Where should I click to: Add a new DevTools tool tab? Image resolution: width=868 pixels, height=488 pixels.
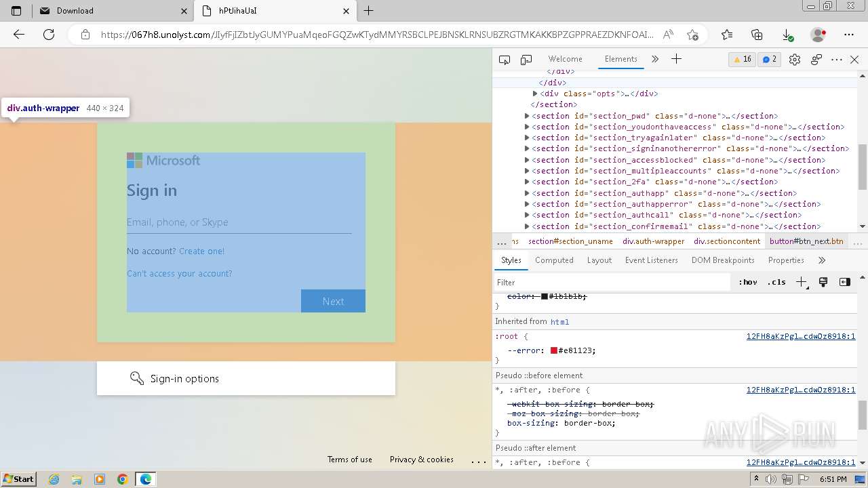pos(676,59)
